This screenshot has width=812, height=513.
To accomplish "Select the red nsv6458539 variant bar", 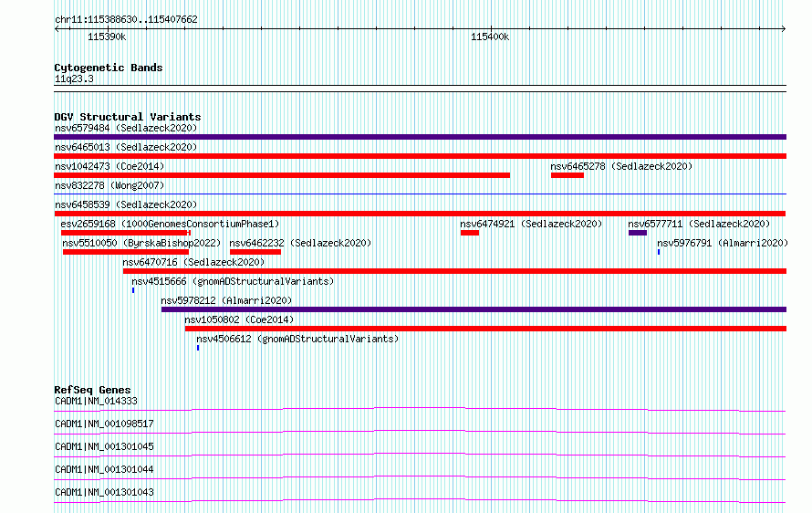I will coord(420,214).
